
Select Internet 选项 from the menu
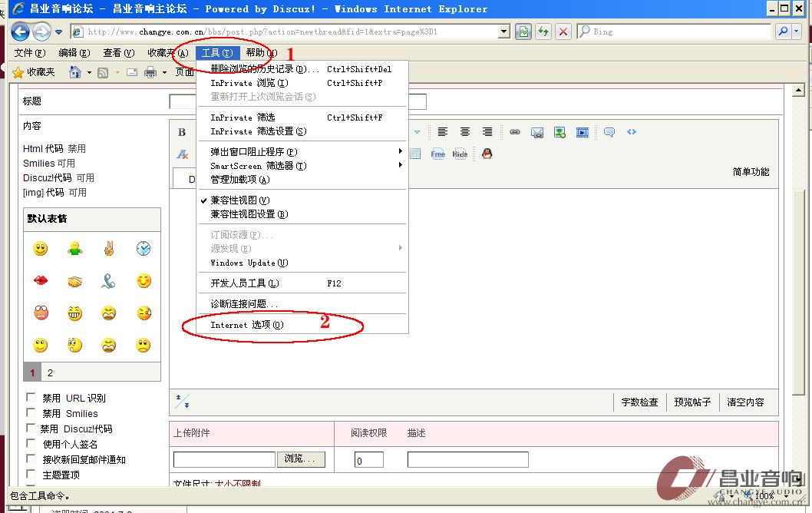pyautogui.click(x=302, y=325)
